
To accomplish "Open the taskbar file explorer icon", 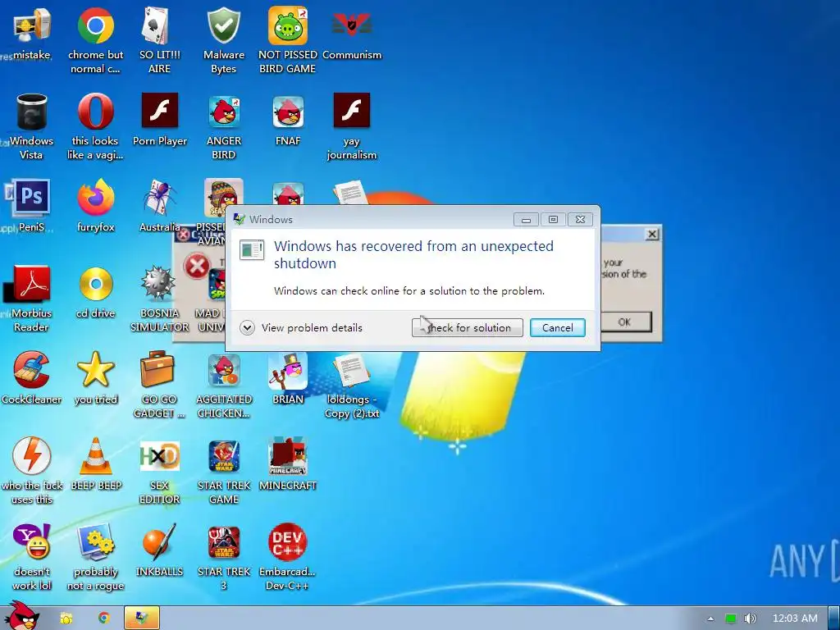I will click(66, 619).
